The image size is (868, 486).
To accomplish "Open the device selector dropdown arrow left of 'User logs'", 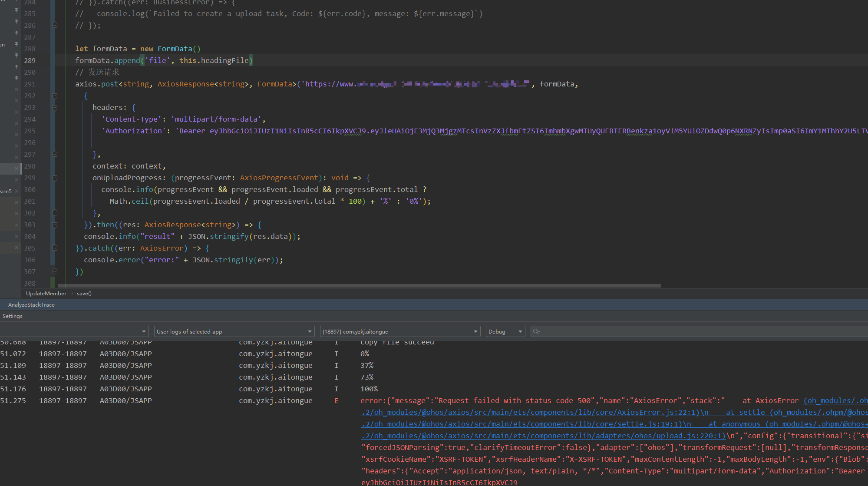I will pyautogui.click(x=144, y=331).
